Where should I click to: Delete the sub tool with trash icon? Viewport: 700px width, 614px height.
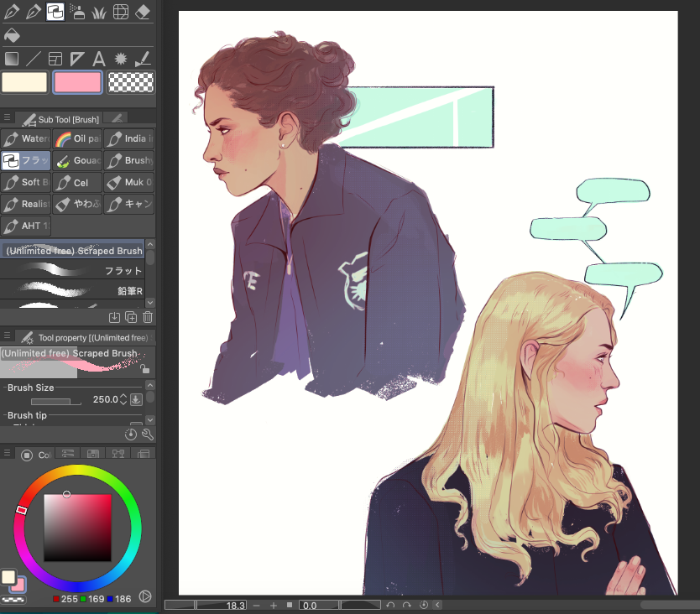point(148,316)
